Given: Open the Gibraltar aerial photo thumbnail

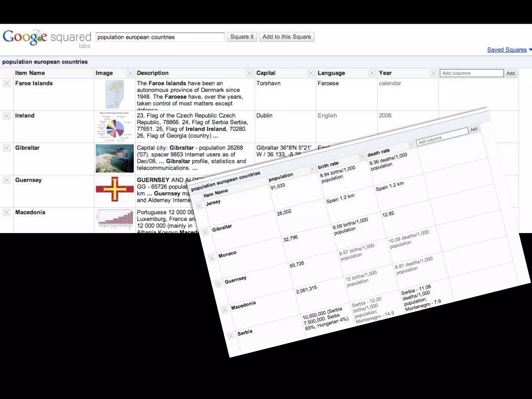Looking at the screenshot, I should [115, 158].
